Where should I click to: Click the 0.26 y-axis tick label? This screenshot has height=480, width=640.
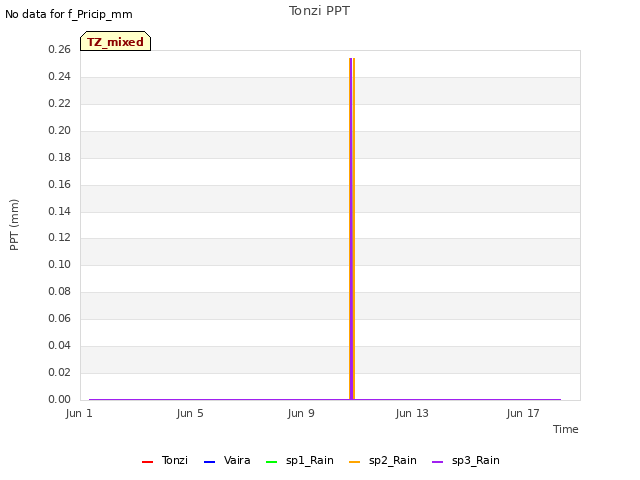click(60, 49)
